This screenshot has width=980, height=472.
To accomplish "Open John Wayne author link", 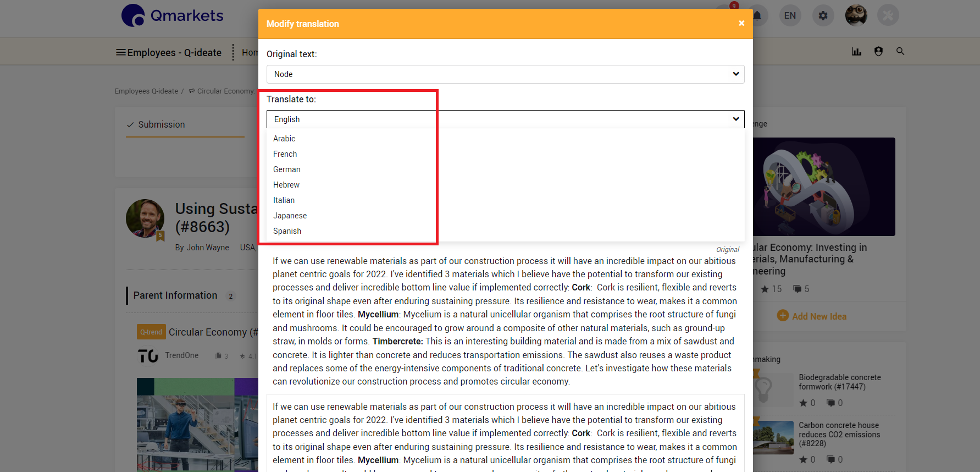I will click(208, 248).
